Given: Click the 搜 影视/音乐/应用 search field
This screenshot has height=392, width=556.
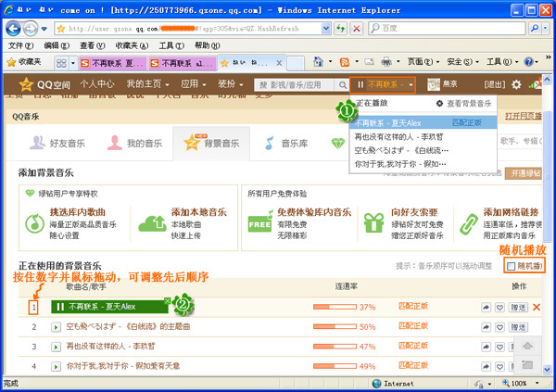Looking at the screenshot, I should pos(295,85).
